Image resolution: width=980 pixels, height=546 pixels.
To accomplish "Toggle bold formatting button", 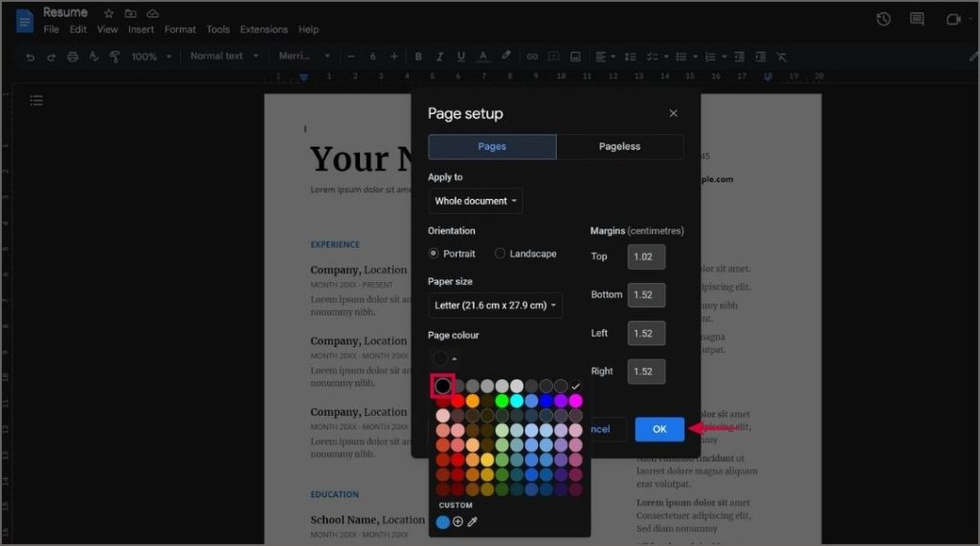I will click(418, 56).
